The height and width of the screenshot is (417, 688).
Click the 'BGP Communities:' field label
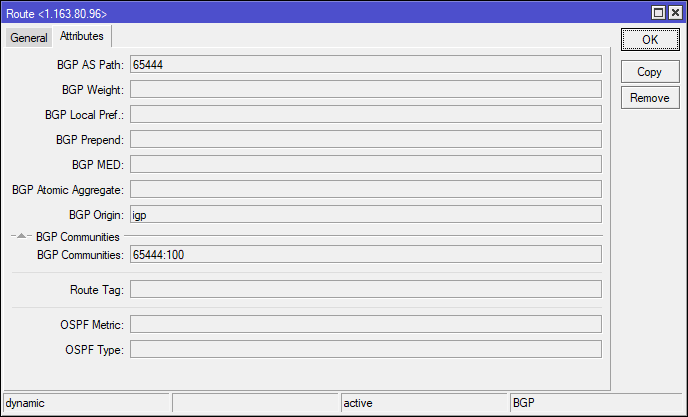coord(80,255)
